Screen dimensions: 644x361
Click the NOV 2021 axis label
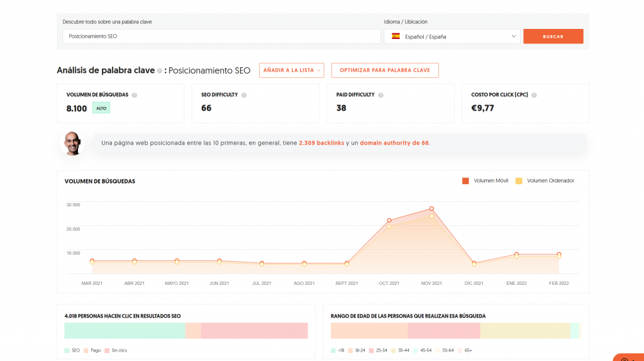(x=431, y=284)
